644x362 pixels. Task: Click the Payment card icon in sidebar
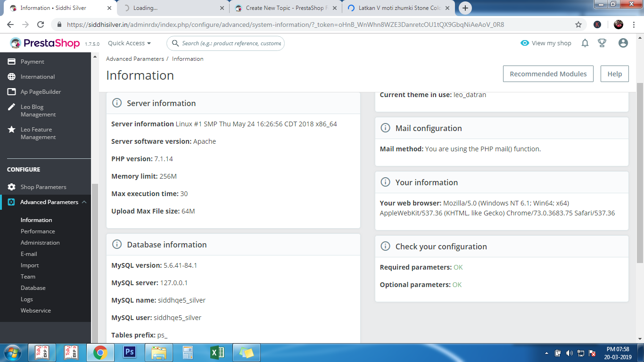[12, 62]
